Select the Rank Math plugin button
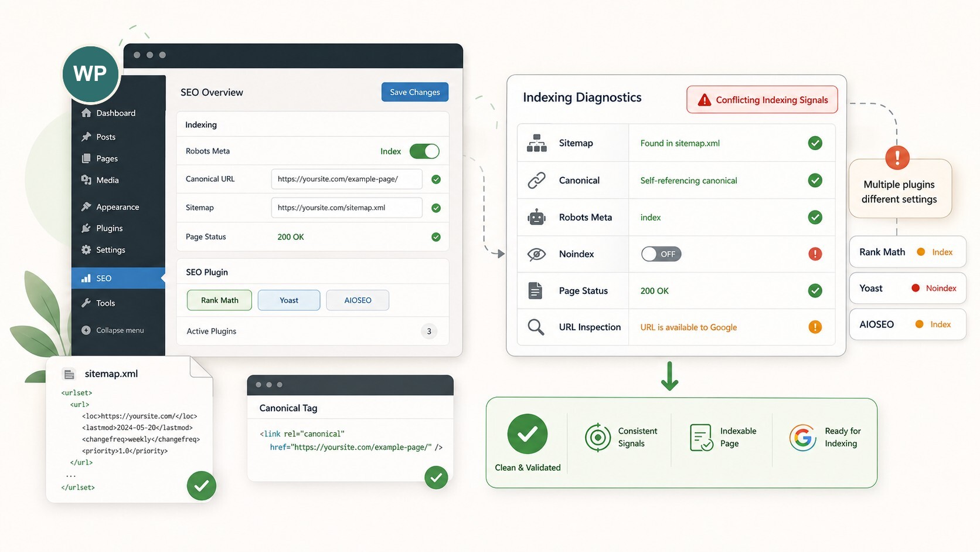Viewport: 980px width, 552px height. point(220,300)
